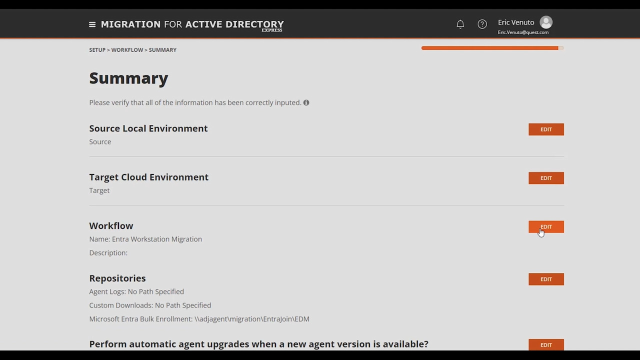Viewport: 640px width, 360px height.
Task: Click the Eric Venuto account name
Action: pyautogui.click(x=516, y=22)
